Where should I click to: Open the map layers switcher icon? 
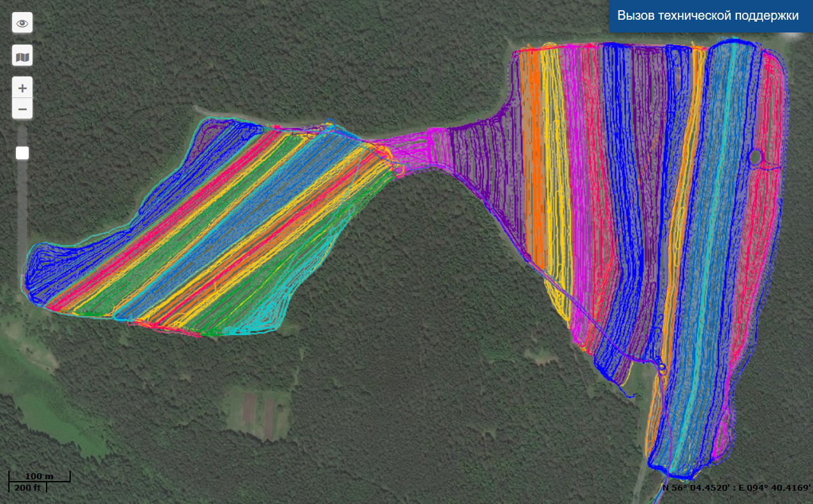pyautogui.click(x=22, y=57)
